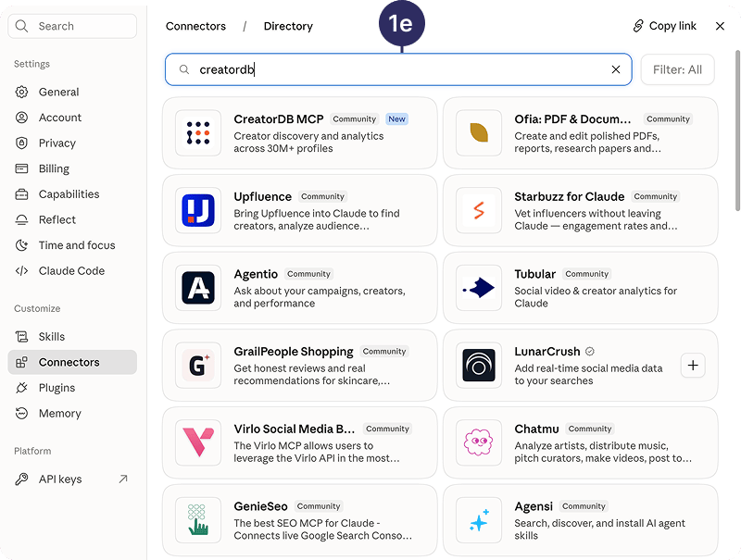
Task: Click Copy link button
Action: click(x=664, y=26)
